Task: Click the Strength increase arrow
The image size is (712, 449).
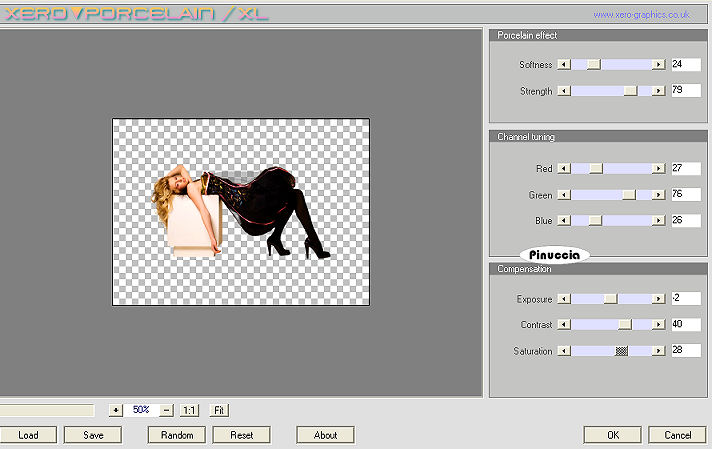Action: (658, 91)
